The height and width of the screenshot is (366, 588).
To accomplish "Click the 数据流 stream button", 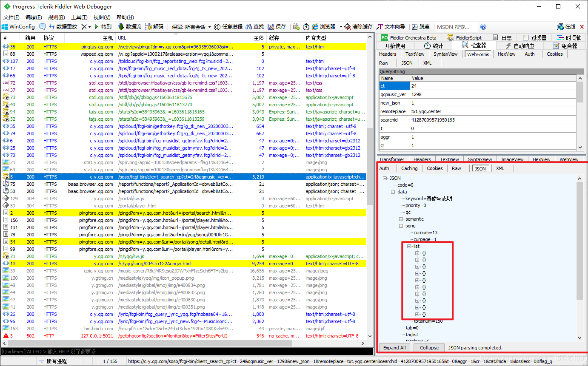I will tap(129, 27).
